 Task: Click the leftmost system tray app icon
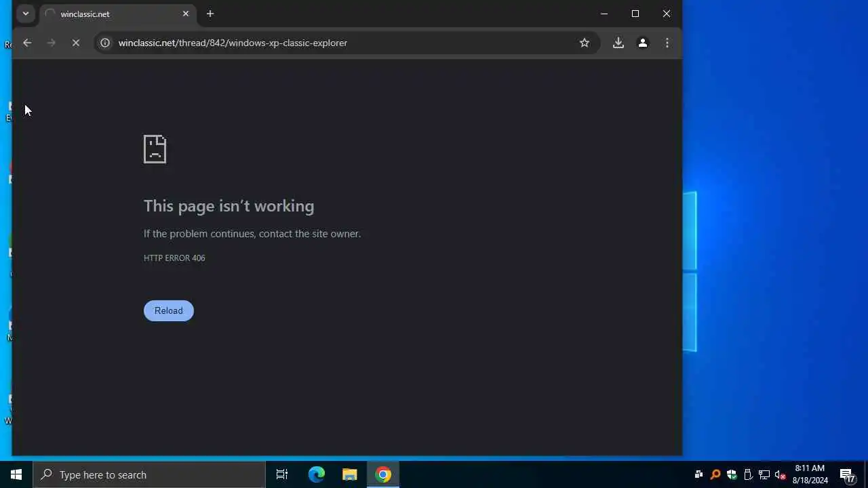click(698, 474)
